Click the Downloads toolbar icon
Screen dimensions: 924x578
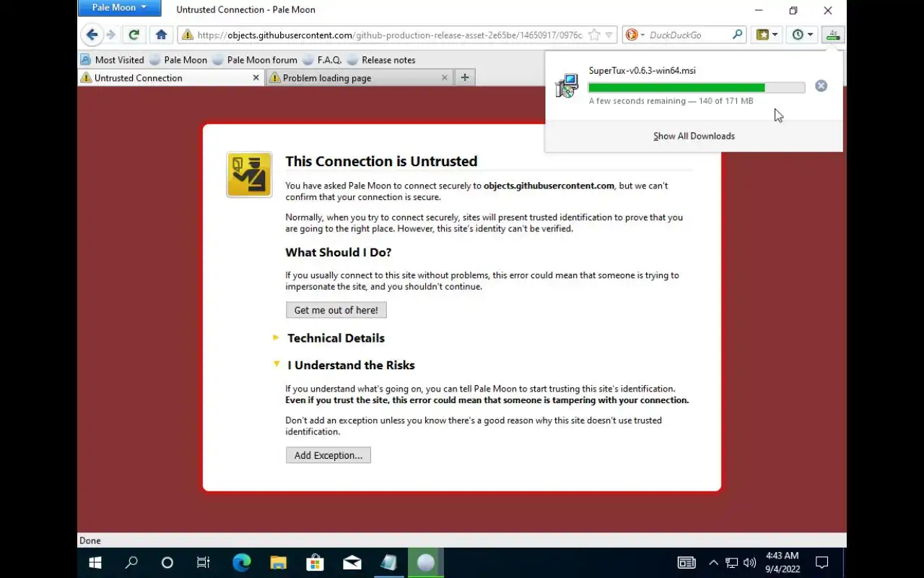pyautogui.click(x=833, y=35)
